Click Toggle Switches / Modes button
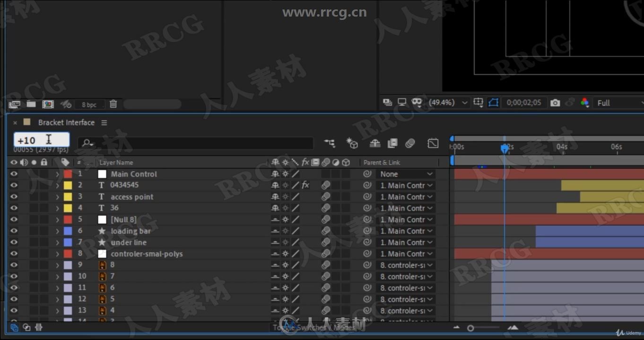Viewport: 644px width, 340px height. (x=314, y=327)
